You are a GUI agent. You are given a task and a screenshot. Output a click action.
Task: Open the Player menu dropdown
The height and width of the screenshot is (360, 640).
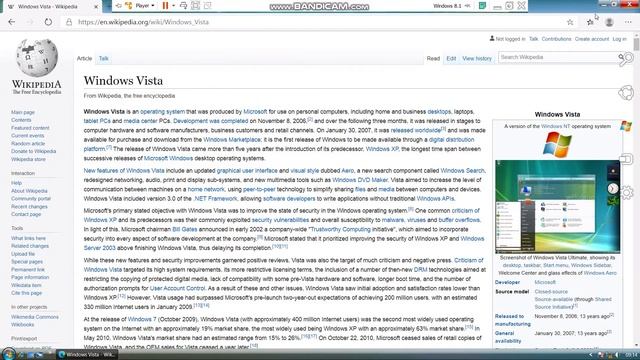click(145, 6)
